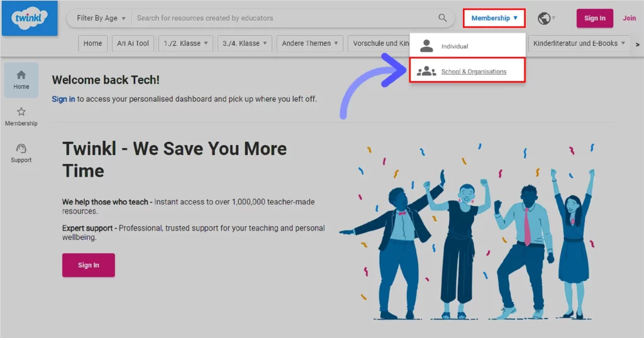Viewport: 644px width, 338px height.
Task: Click the Join link
Action: pyautogui.click(x=629, y=18)
